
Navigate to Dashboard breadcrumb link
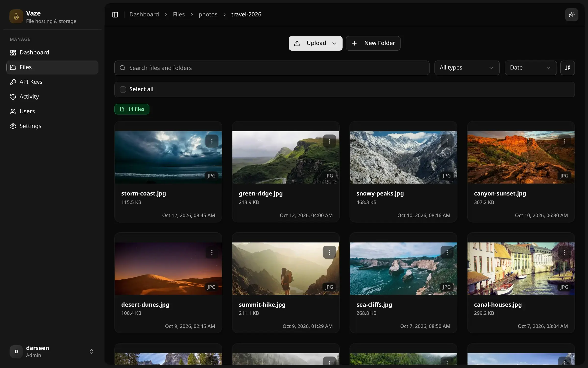click(144, 14)
